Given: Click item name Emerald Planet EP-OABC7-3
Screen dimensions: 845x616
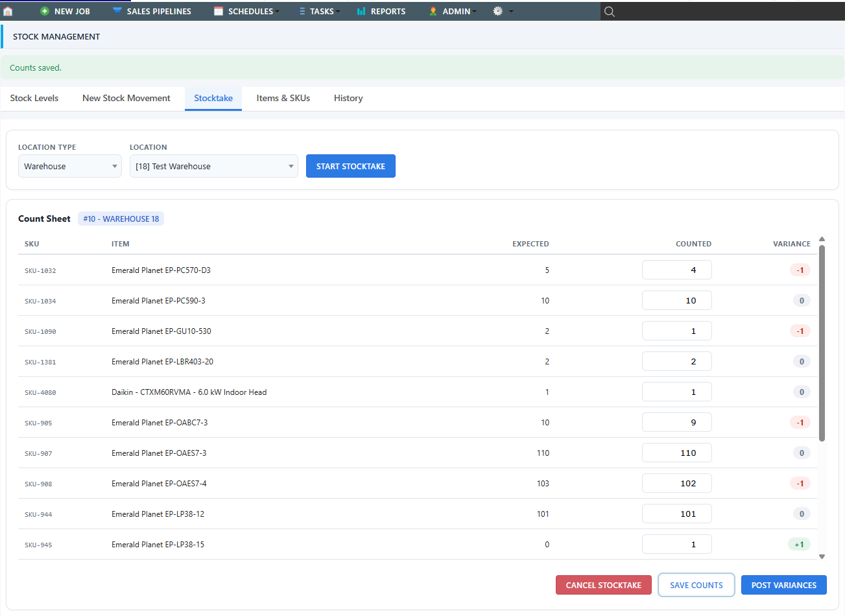Looking at the screenshot, I should (x=160, y=422).
